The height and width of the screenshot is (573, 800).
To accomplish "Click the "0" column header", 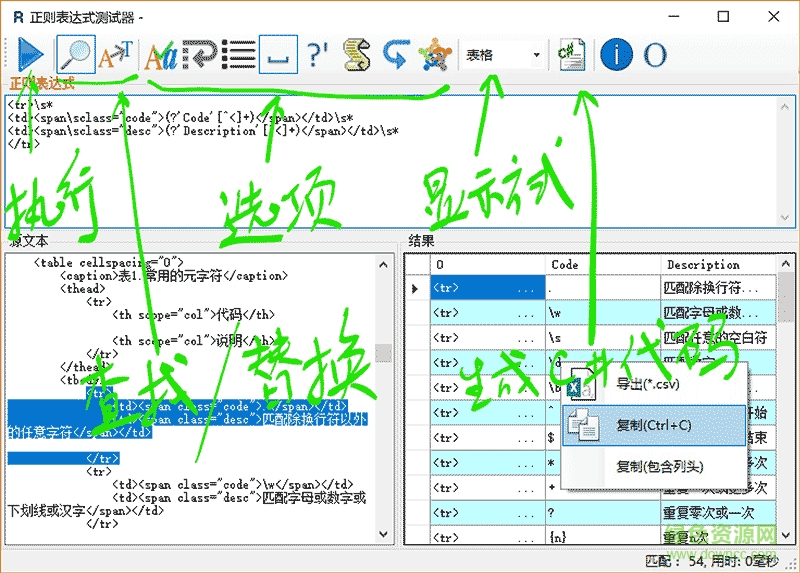I will click(x=488, y=264).
